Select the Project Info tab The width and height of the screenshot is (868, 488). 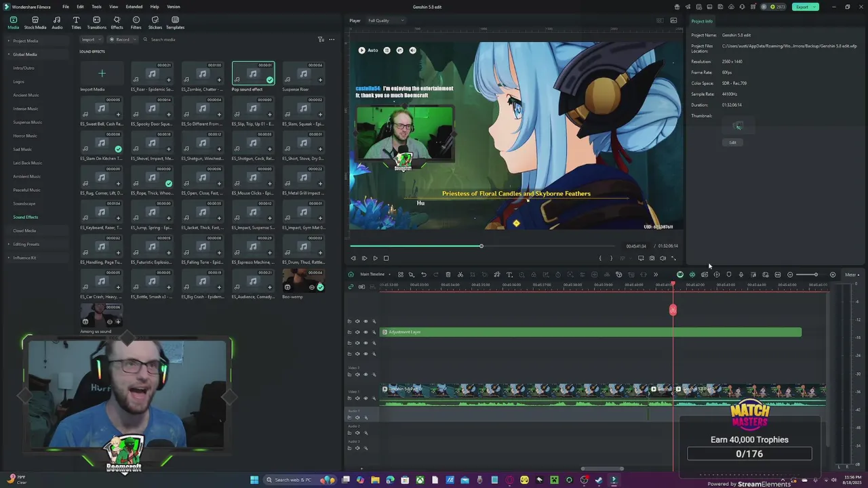pyautogui.click(x=702, y=21)
